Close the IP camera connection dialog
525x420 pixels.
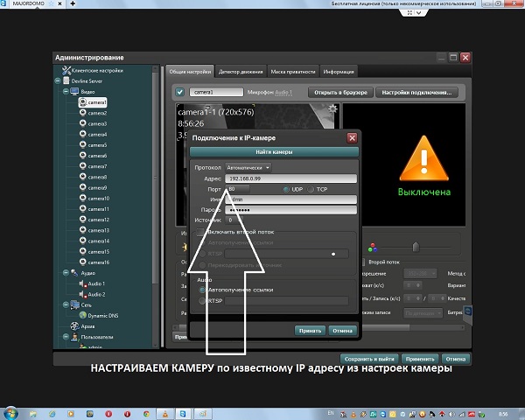click(x=352, y=137)
